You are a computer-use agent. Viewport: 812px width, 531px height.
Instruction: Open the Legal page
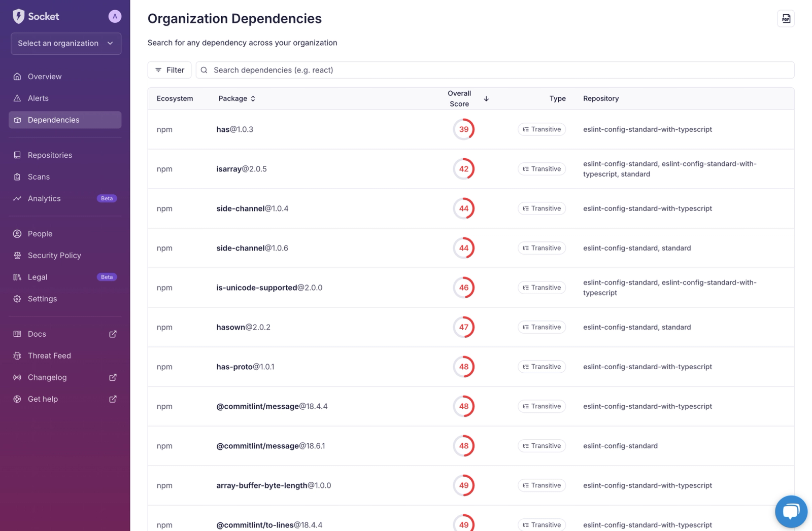tap(65, 277)
